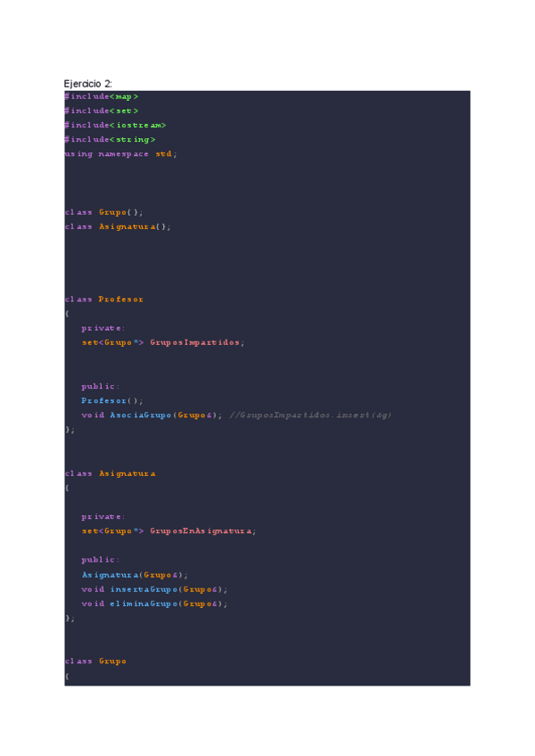Click the '#include<set>' line
Screen dimensions: 535x756
[102, 111]
